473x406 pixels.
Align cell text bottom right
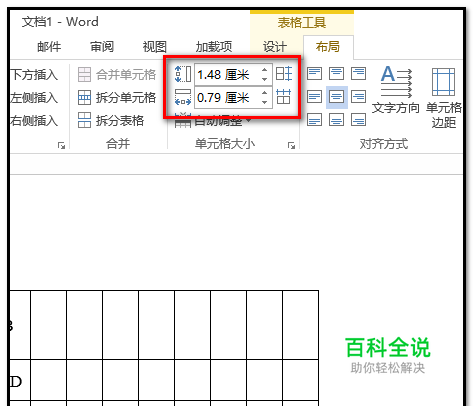pyautogui.click(x=358, y=120)
